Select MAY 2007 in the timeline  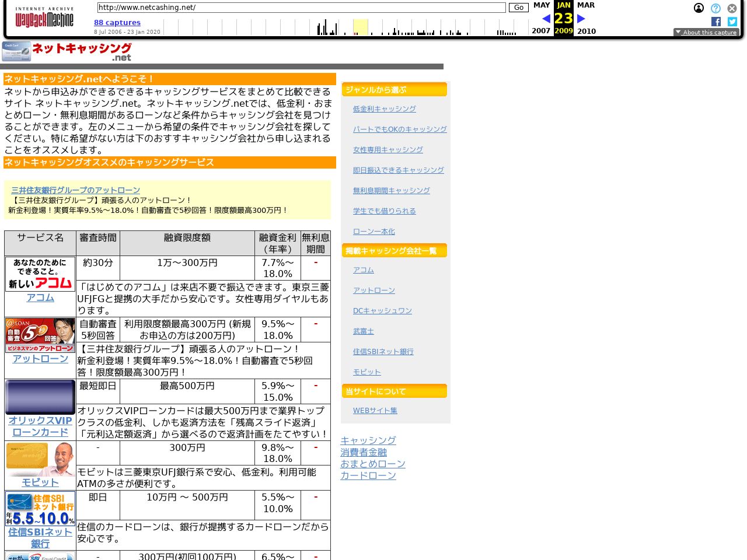pos(541,5)
